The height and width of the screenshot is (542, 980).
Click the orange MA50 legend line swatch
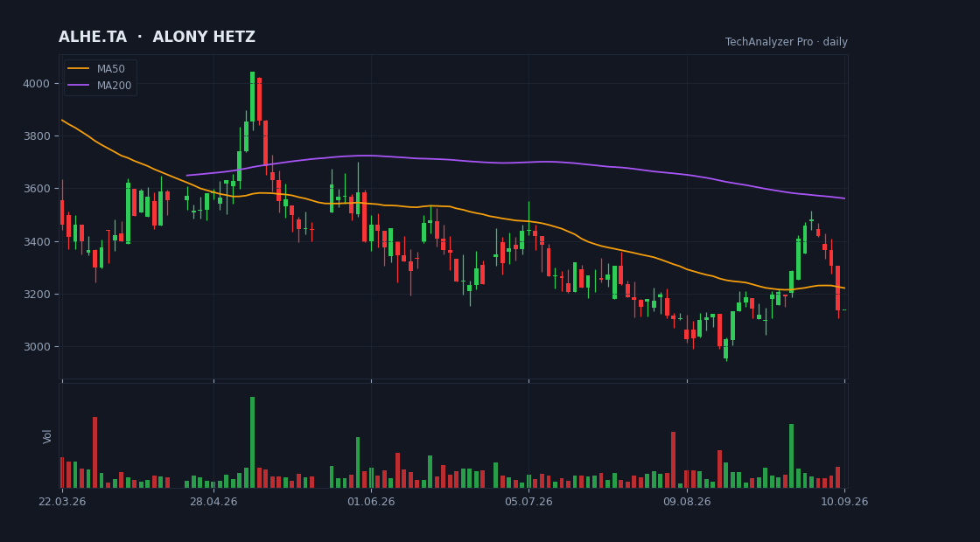pos(78,69)
